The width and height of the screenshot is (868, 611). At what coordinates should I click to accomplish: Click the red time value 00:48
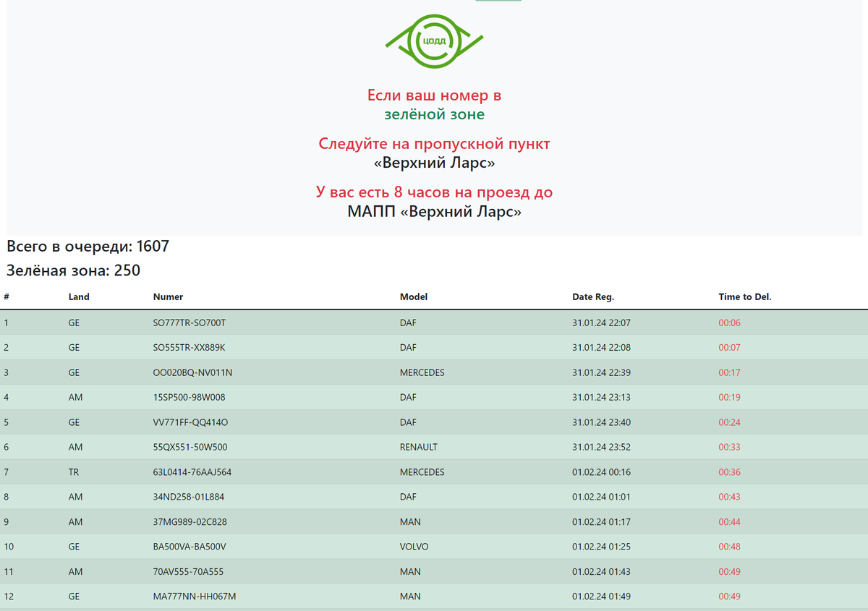coord(729,547)
